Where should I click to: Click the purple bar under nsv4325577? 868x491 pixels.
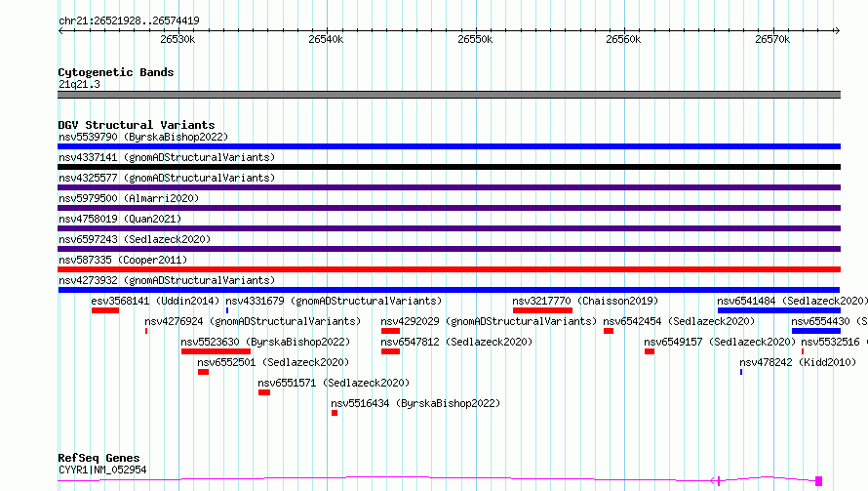tap(449, 187)
